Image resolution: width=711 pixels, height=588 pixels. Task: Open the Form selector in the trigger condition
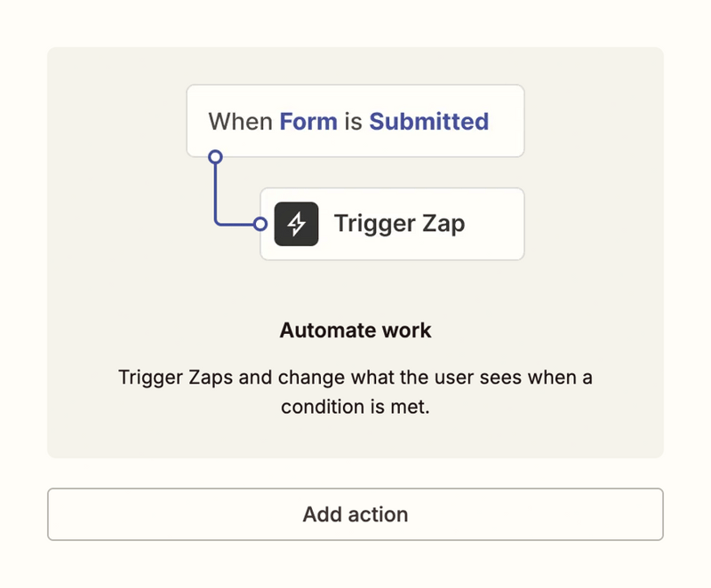307,121
